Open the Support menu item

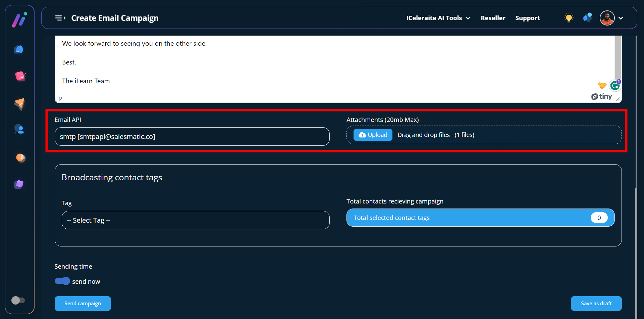point(527,18)
